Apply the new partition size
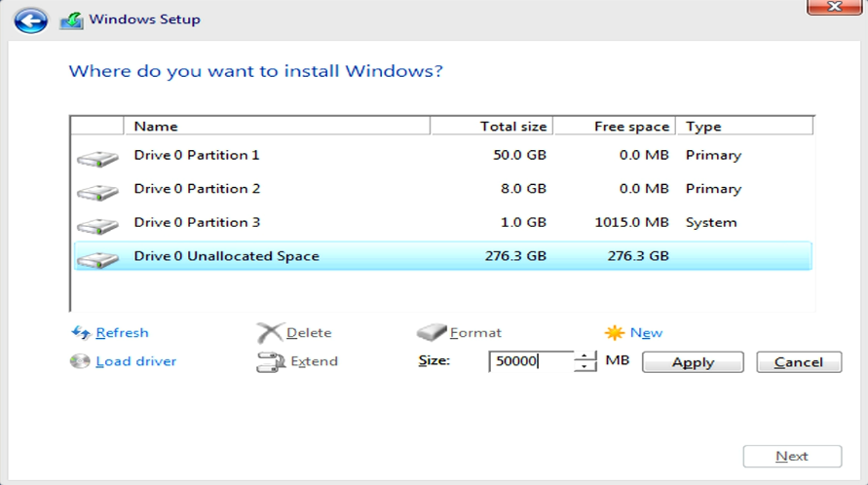Screen dimensions: 868x485 click(x=693, y=362)
